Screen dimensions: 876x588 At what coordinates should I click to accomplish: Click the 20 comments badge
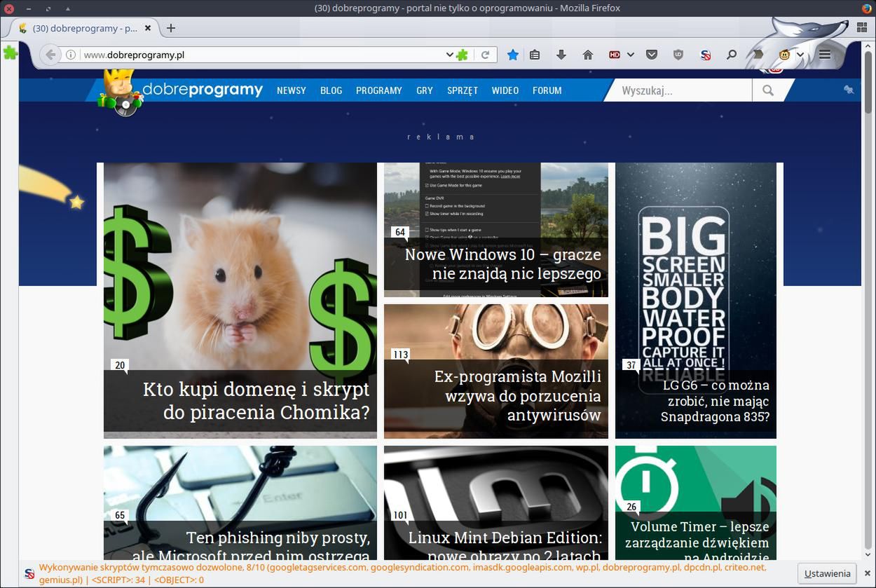click(120, 365)
